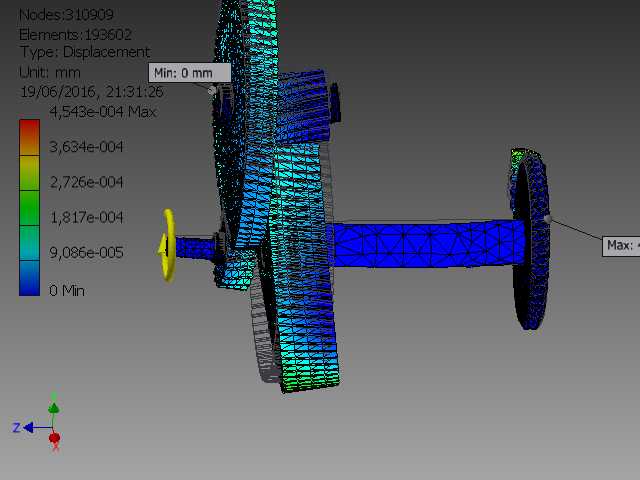Click the long blue shaft in the model
The height and width of the screenshot is (480, 640).
(427, 244)
